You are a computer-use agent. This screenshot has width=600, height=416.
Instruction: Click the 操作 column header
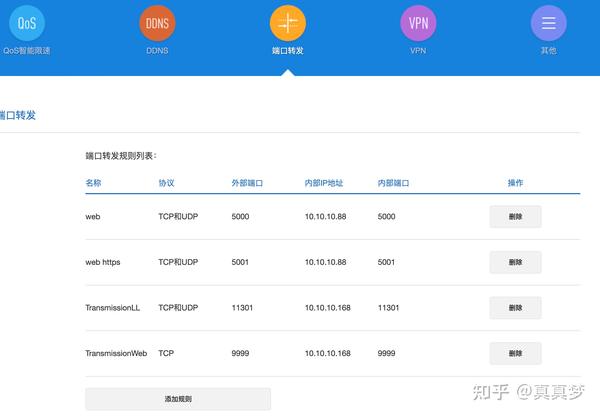(515, 183)
